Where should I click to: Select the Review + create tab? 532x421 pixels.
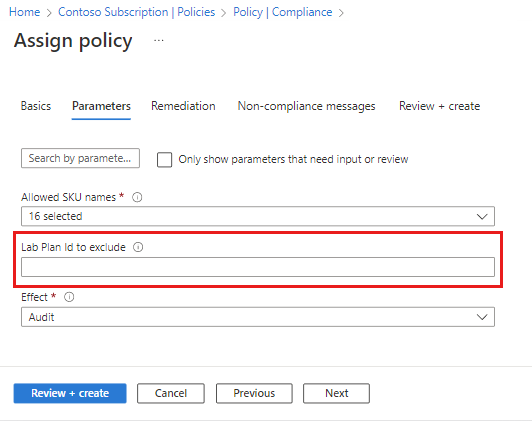tap(439, 106)
